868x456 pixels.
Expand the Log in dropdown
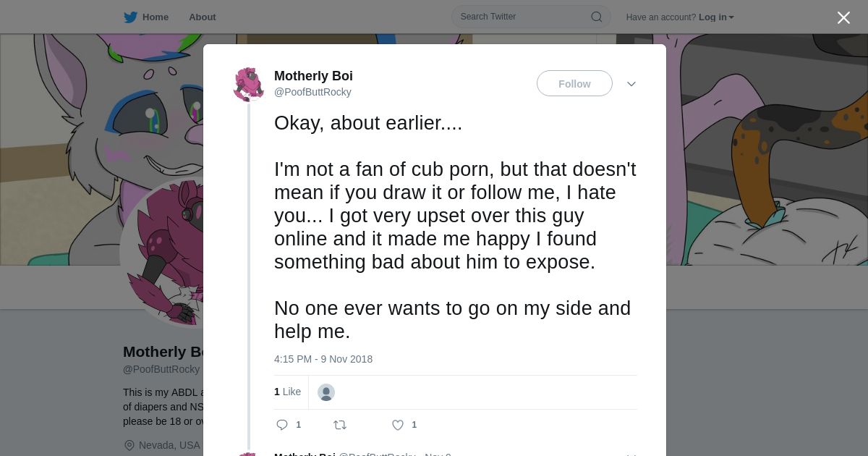[x=716, y=17]
